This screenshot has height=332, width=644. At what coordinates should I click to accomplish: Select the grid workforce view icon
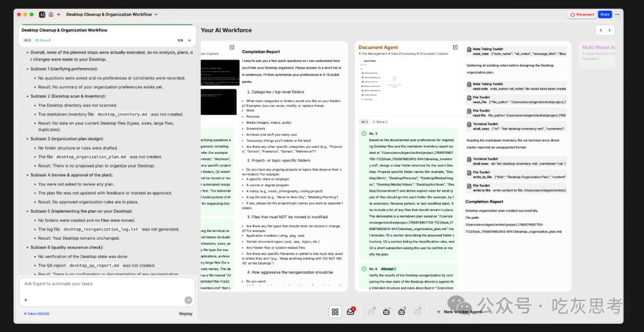click(335, 312)
